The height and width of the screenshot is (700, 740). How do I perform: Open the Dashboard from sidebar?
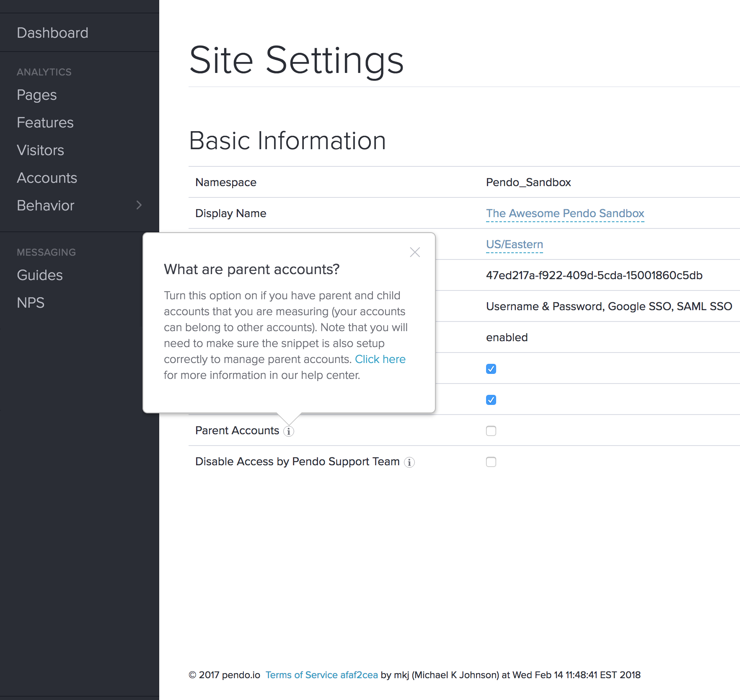click(x=52, y=33)
